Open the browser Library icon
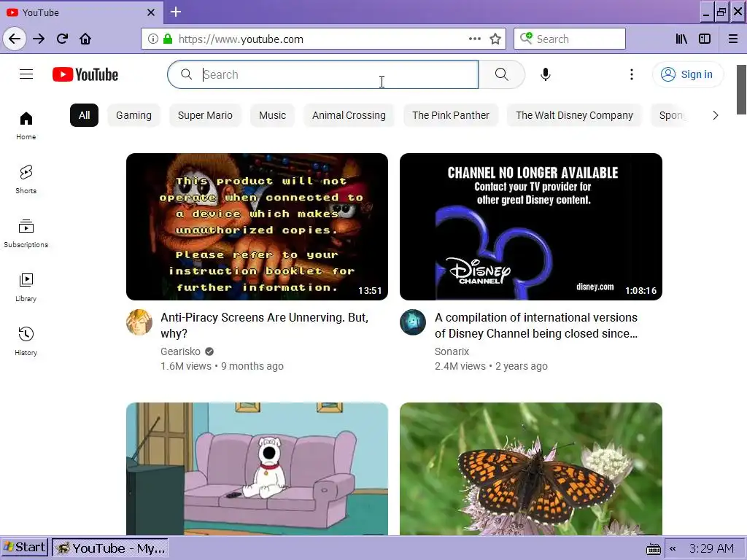The image size is (747, 560). tap(681, 39)
